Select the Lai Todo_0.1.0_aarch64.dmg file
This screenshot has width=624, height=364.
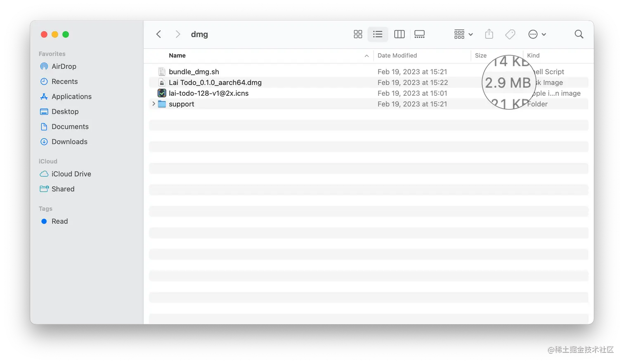coord(215,83)
